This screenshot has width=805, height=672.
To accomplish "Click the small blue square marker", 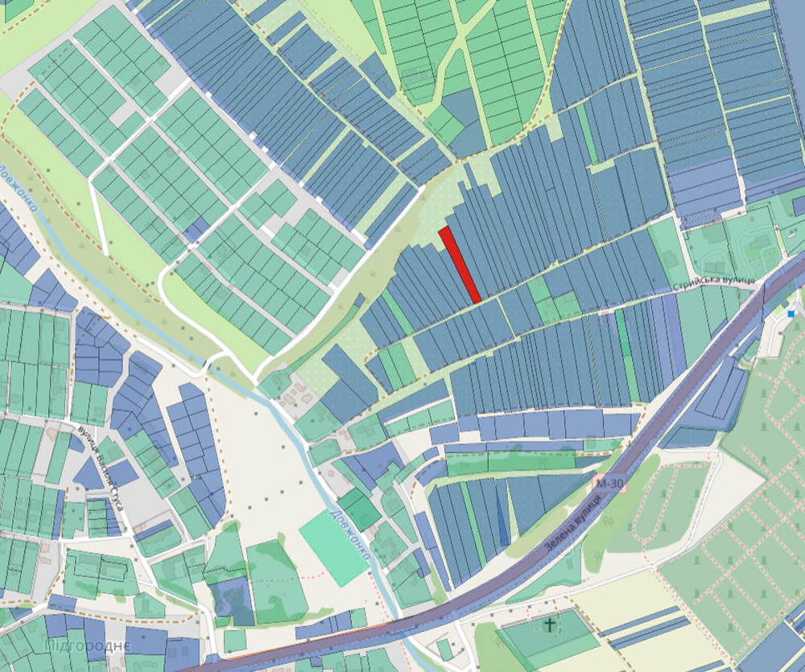I will (792, 312).
